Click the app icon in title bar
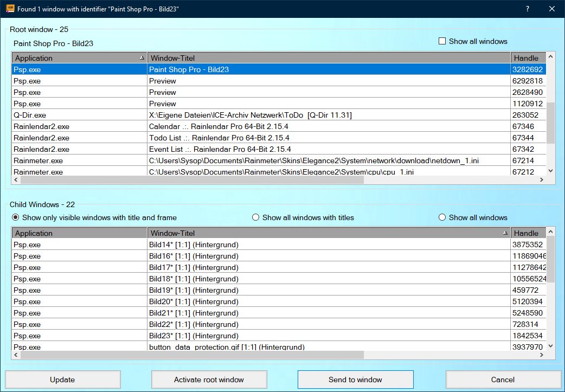This screenshot has width=565, height=392. pyautogui.click(x=10, y=9)
